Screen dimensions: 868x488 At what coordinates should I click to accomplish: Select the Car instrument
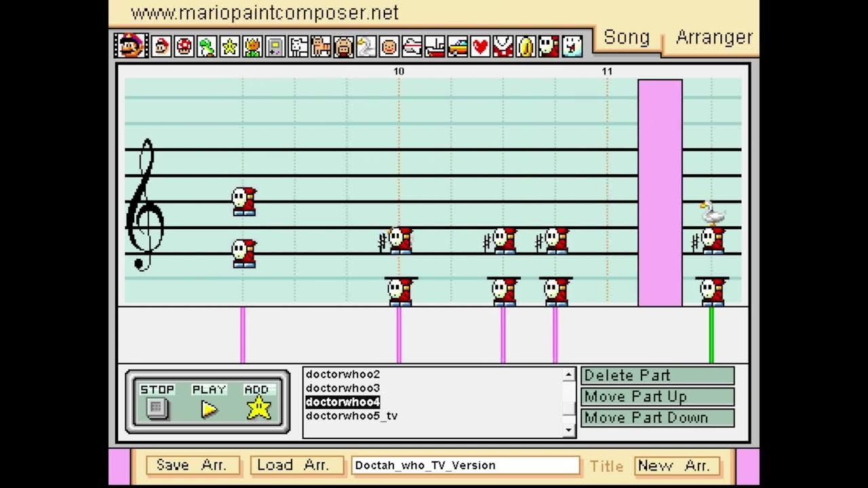click(458, 47)
